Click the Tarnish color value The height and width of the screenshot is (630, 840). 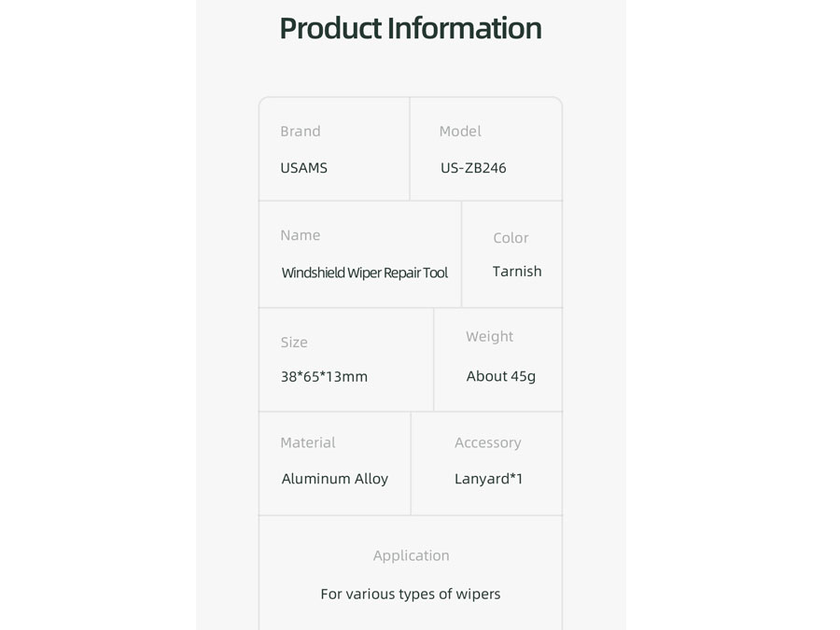517,271
